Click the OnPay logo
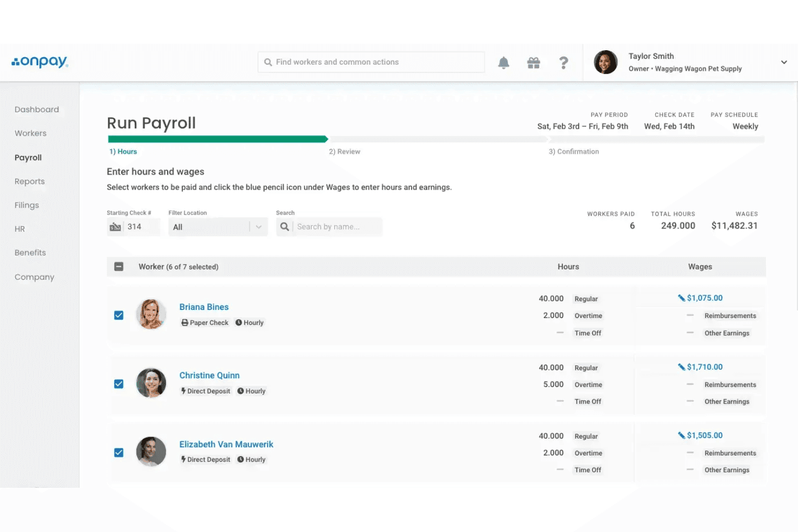This screenshot has height=532, width=798. 40,61
